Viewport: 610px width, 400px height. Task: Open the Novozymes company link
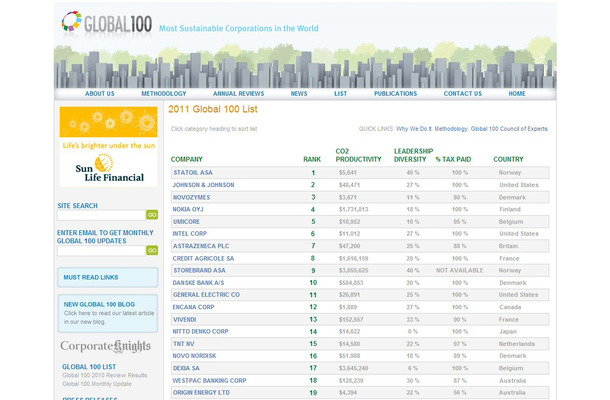pos(191,197)
